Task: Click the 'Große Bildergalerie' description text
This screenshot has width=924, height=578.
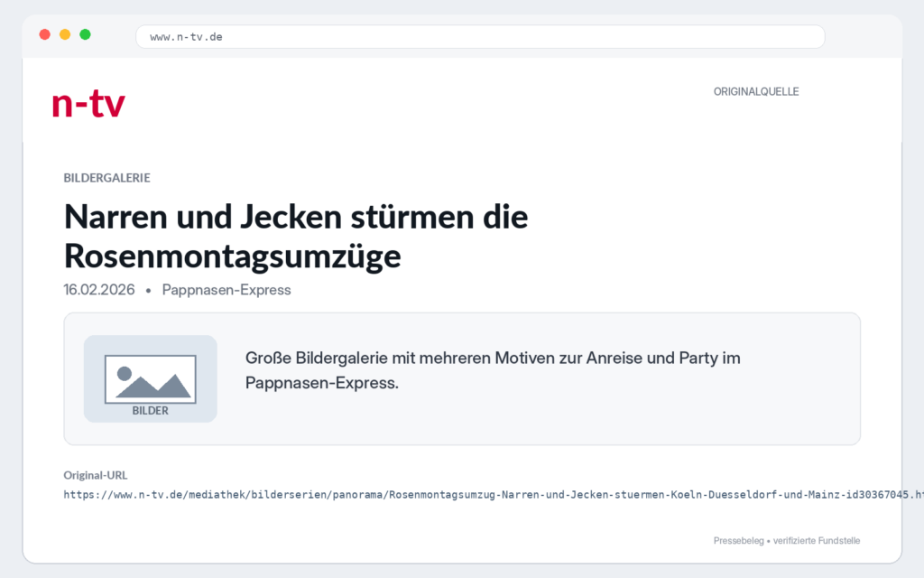Action: tap(493, 370)
